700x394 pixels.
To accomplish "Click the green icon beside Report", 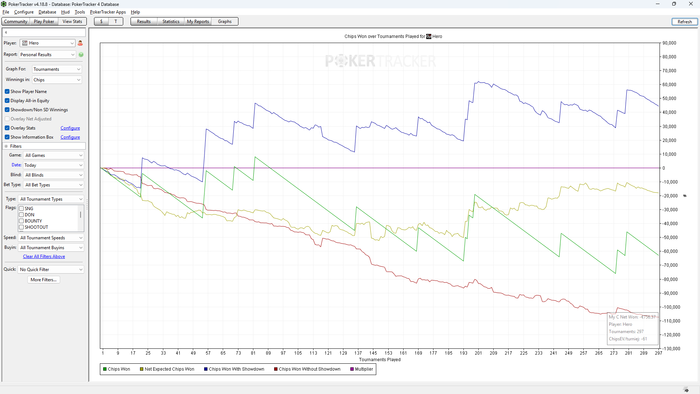I will [x=81, y=55].
